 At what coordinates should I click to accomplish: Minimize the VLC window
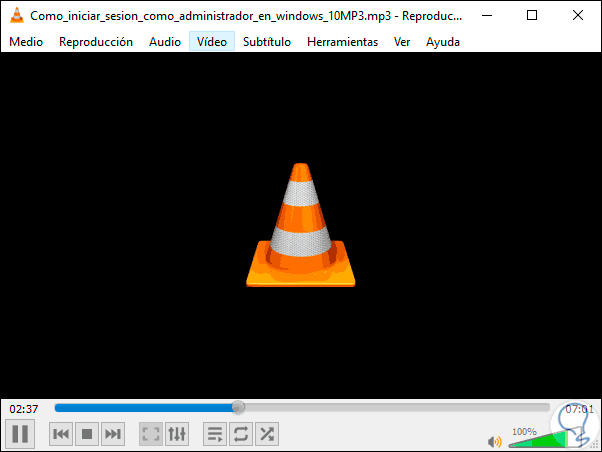tap(487, 15)
